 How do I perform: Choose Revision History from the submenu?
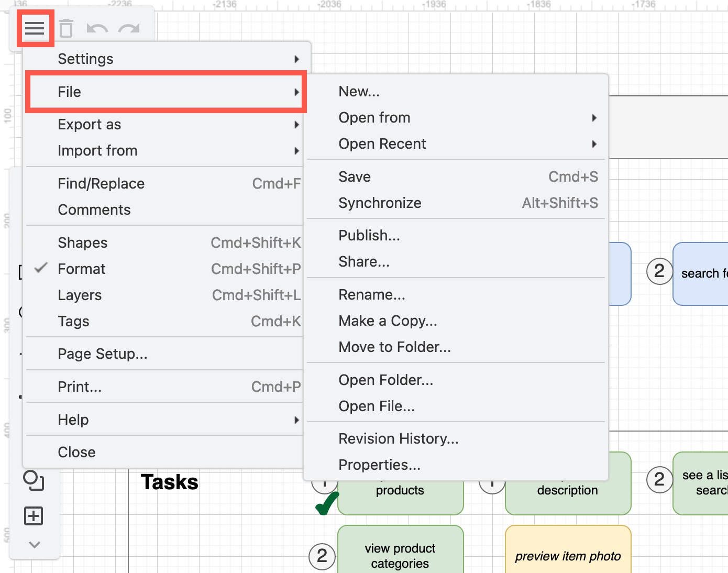point(399,438)
